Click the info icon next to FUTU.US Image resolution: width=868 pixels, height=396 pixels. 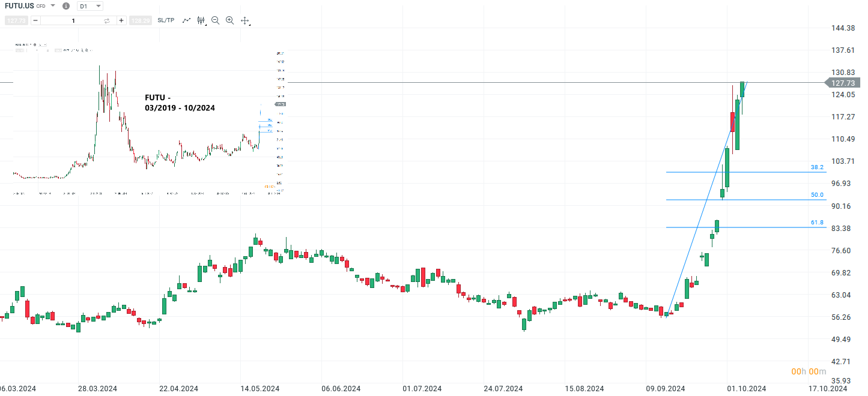pos(65,6)
